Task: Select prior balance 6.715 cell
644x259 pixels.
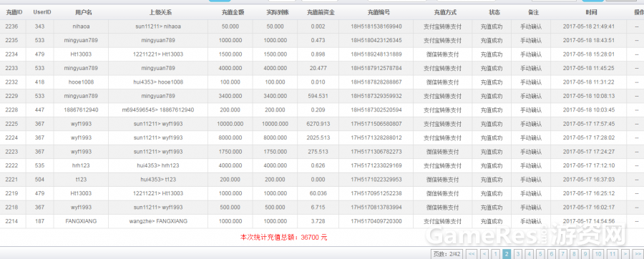Action: pos(318,208)
